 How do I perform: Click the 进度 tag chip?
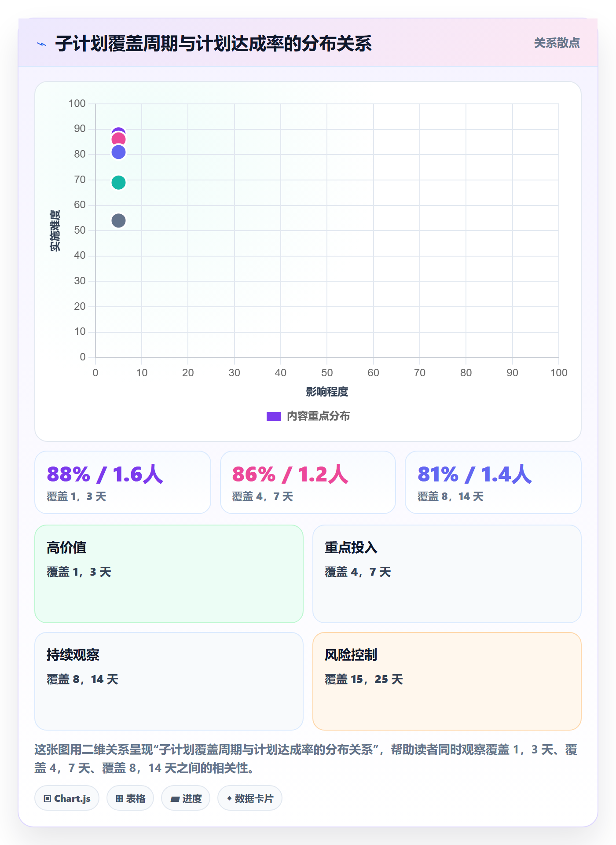pyautogui.click(x=186, y=798)
